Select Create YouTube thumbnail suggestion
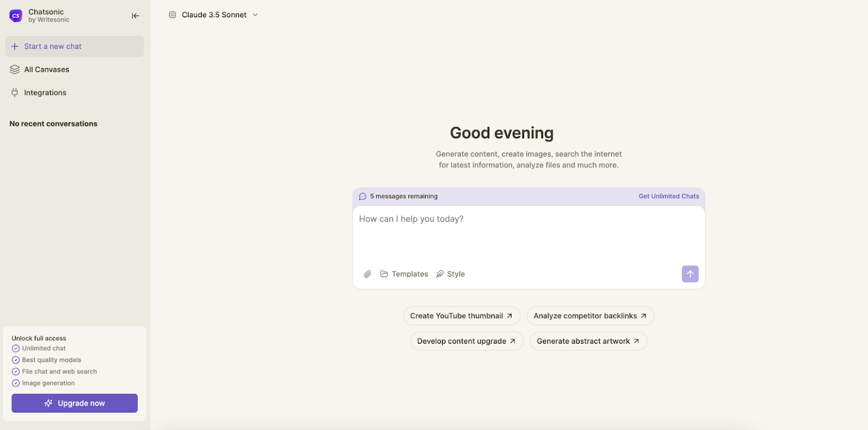The image size is (868, 430). pyautogui.click(x=461, y=316)
